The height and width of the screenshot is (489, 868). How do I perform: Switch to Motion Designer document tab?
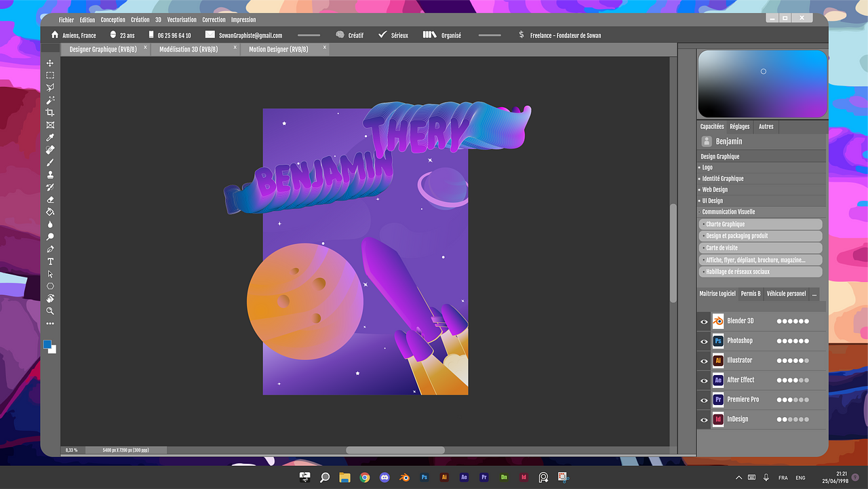click(x=285, y=49)
